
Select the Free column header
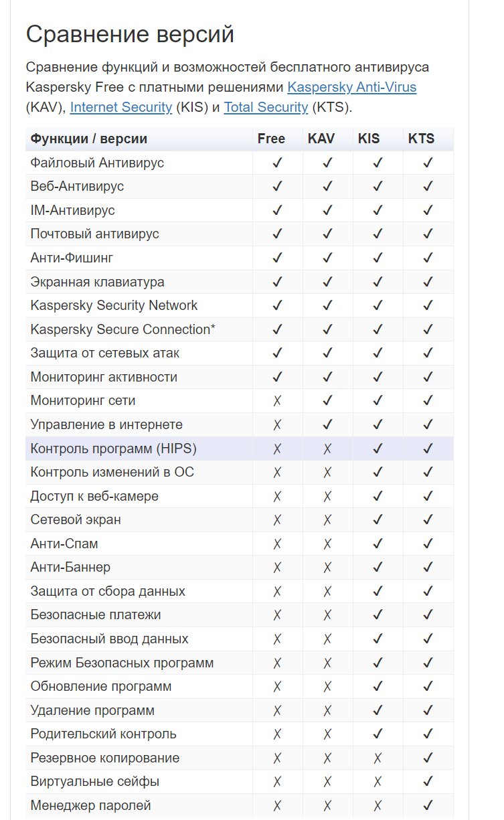(271, 139)
